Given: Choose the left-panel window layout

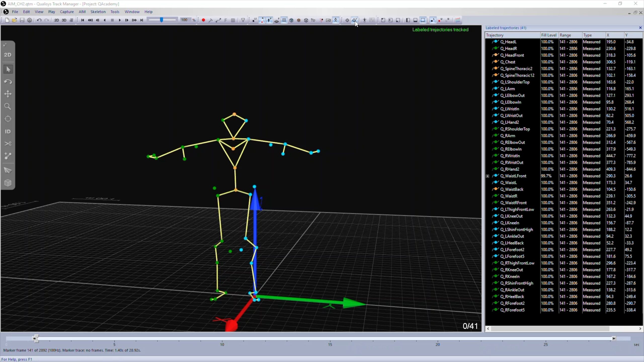Looking at the screenshot, I should point(408,20).
